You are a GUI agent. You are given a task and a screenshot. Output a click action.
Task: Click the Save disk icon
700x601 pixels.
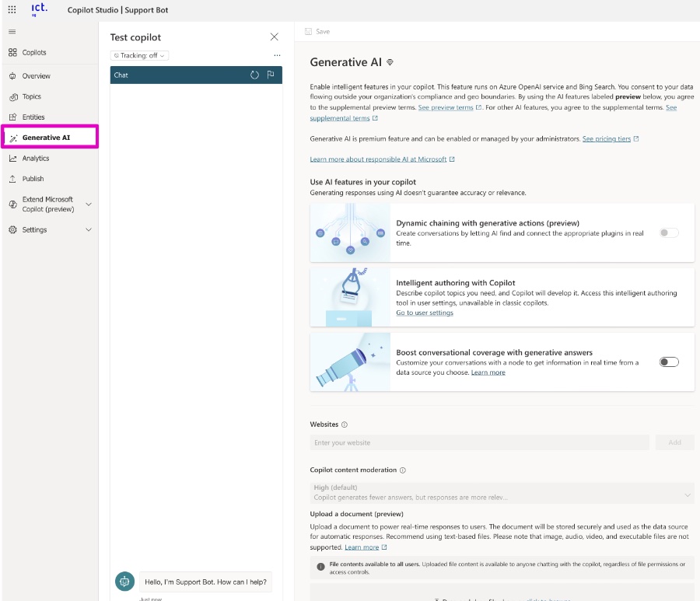[x=308, y=32]
